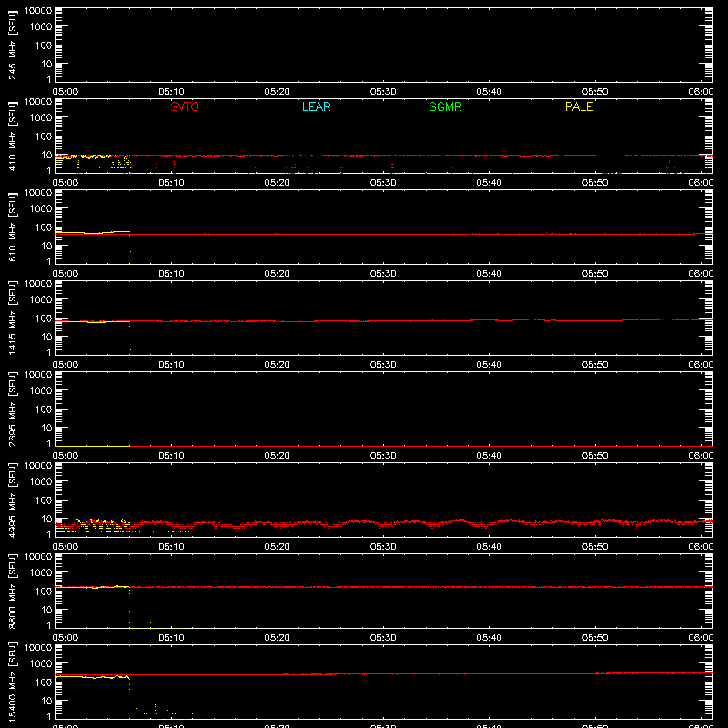Click the 1000 tick of 410 MHz panel

pos(41,118)
